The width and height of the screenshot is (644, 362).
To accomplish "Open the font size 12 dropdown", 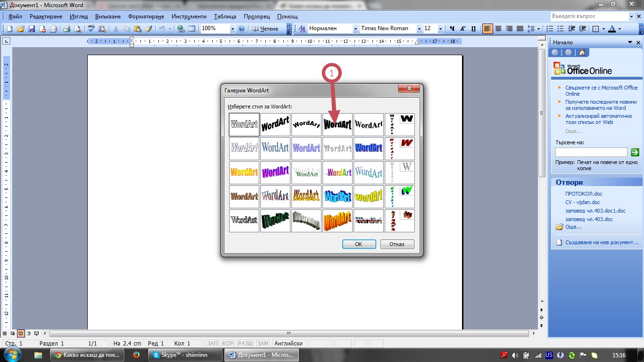I will tap(440, 29).
